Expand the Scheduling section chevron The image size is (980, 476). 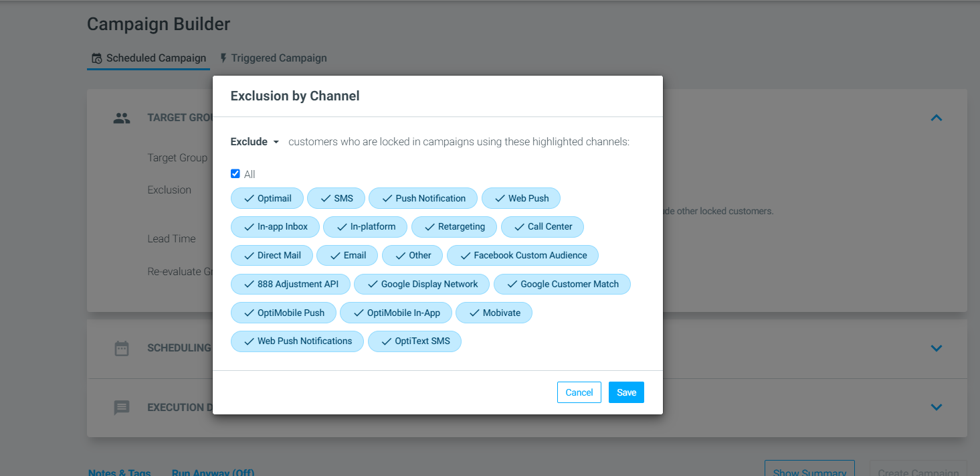937,348
